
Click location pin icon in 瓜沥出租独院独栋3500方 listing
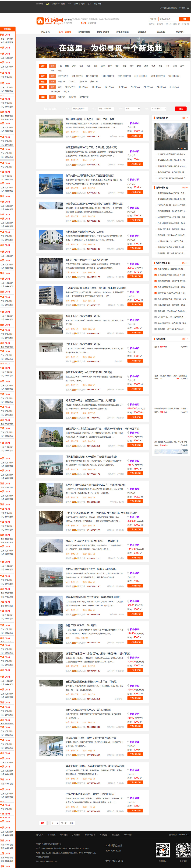click(x=128, y=461)
